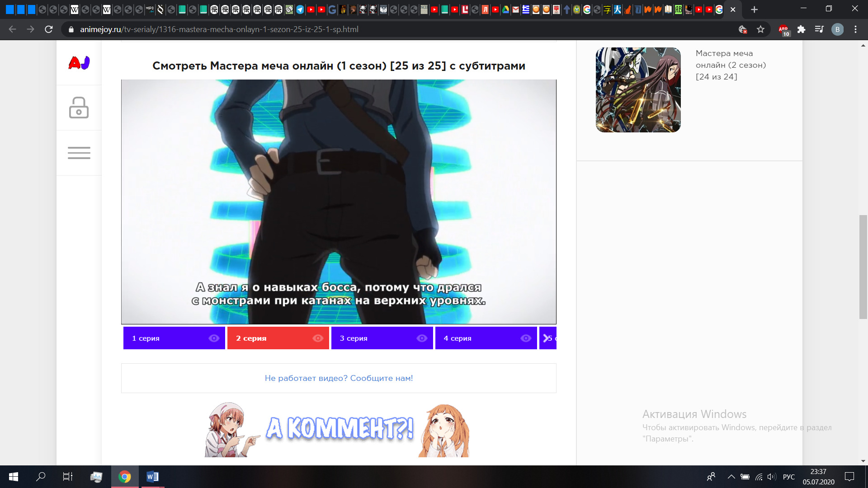Click 'Не работает видео? Сообщите нам!' link
Viewport: 868px width, 488px height.
click(x=339, y=378)
